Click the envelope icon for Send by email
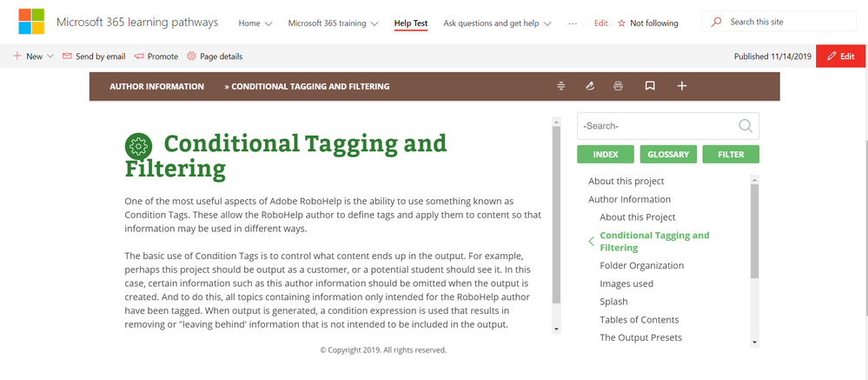This screenshot has width=868, height=380. click(x=67, y=56)
